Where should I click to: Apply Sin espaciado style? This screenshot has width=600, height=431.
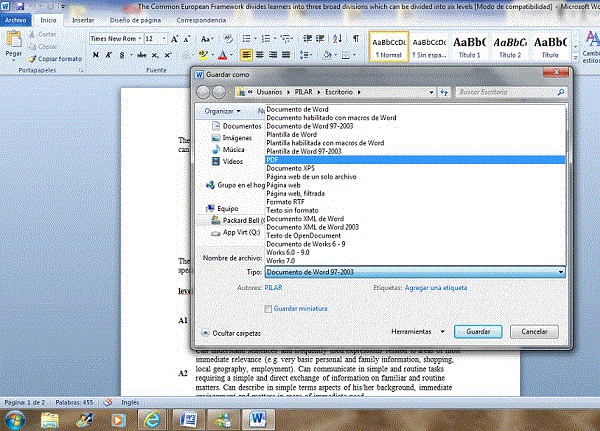[x=429, y=46]
